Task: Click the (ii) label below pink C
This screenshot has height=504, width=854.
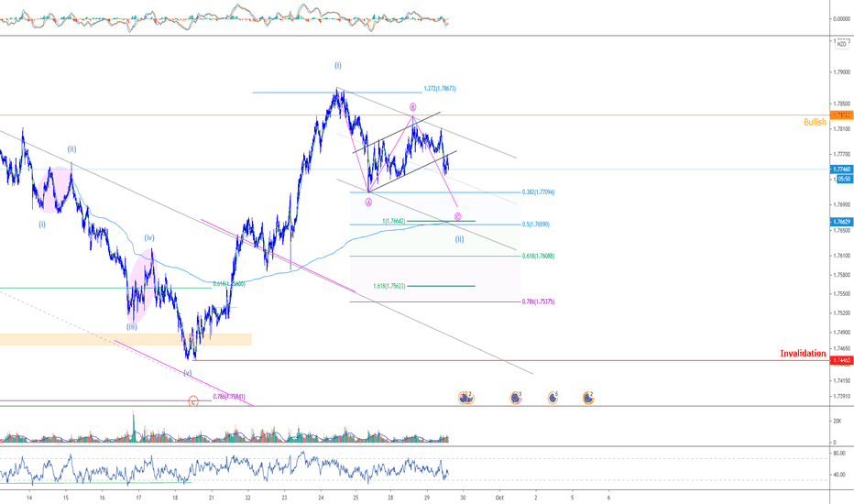Action: 460,239
